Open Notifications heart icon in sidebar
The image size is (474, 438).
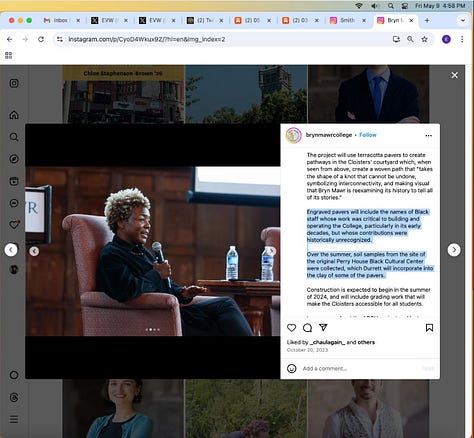click(14, 225)
